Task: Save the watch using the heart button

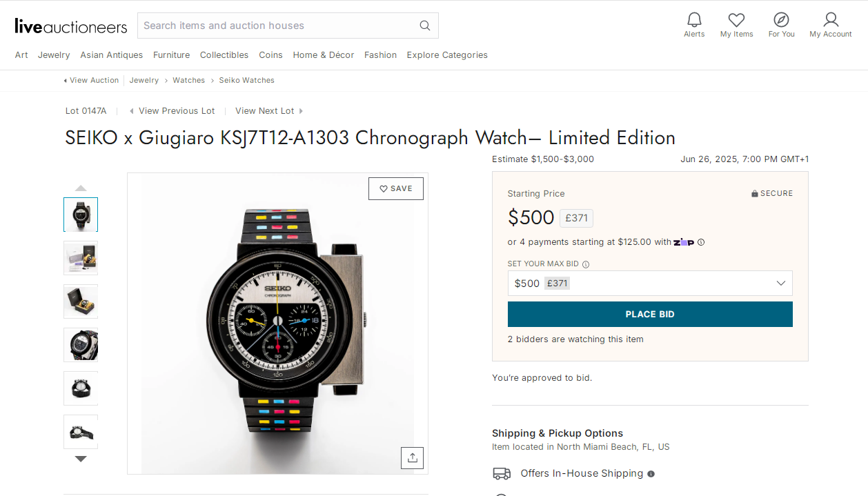Action: coord(395,188)
